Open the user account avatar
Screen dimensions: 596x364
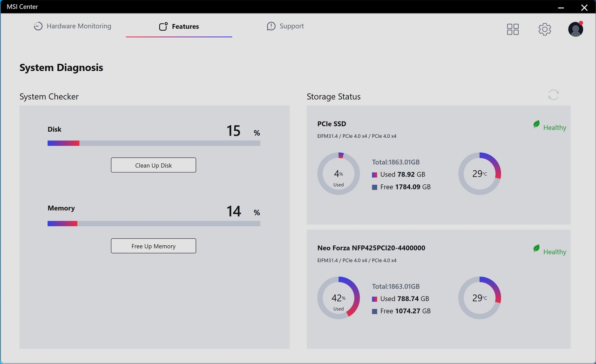coord(576,29)
